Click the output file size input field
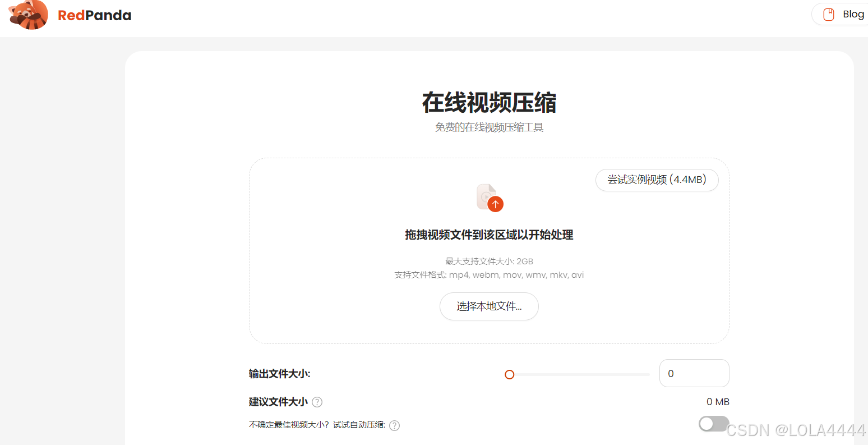 pos(694,373)
